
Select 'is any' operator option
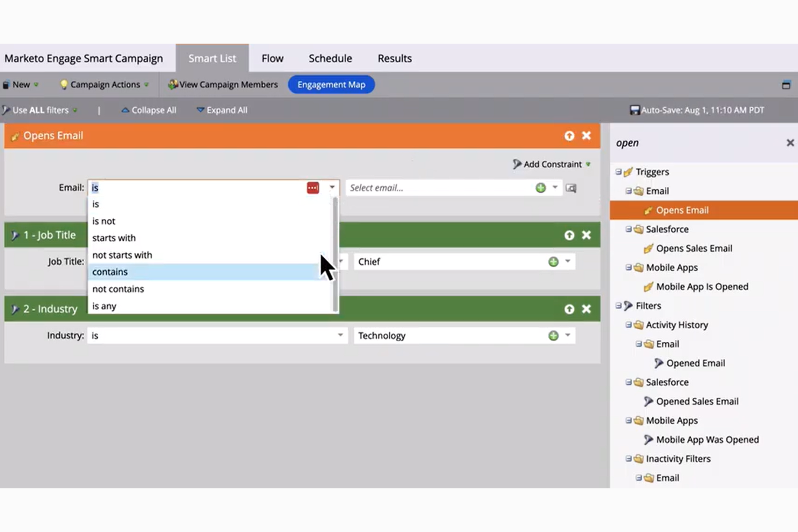210,306
